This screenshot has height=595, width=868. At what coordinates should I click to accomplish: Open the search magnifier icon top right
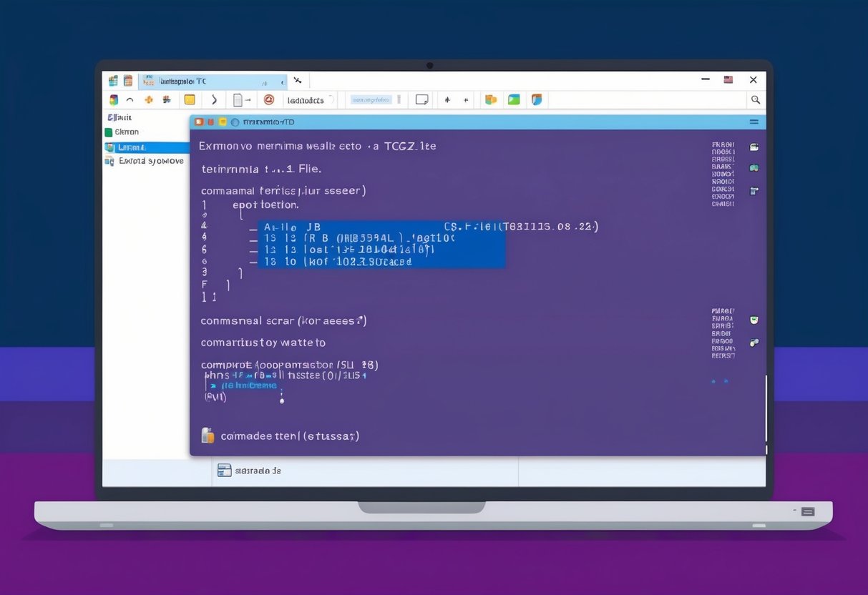(756, 99)
